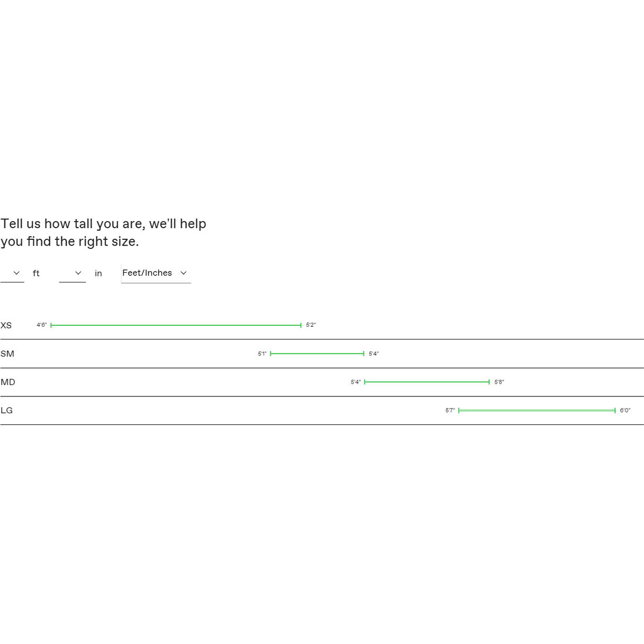Click the LG green height range bar
This screenshot has height=644, width=644.
(x=536, y=411)
